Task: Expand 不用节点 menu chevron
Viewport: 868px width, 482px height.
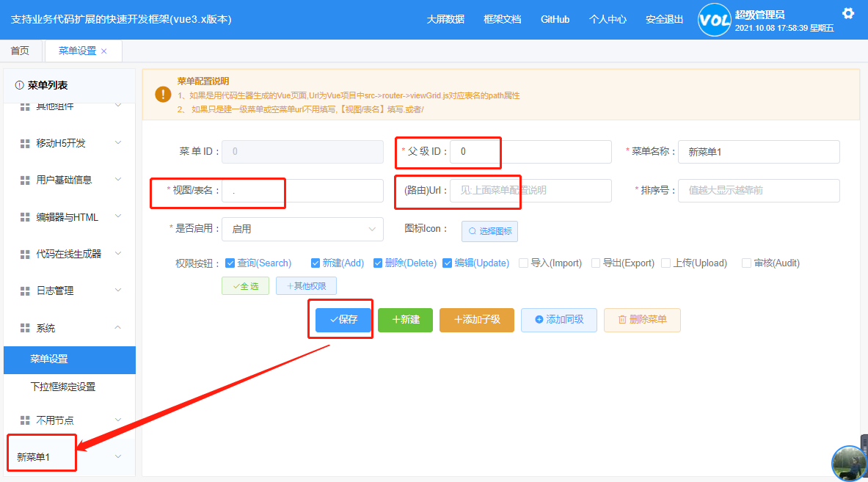Action: tap(118, 420)
